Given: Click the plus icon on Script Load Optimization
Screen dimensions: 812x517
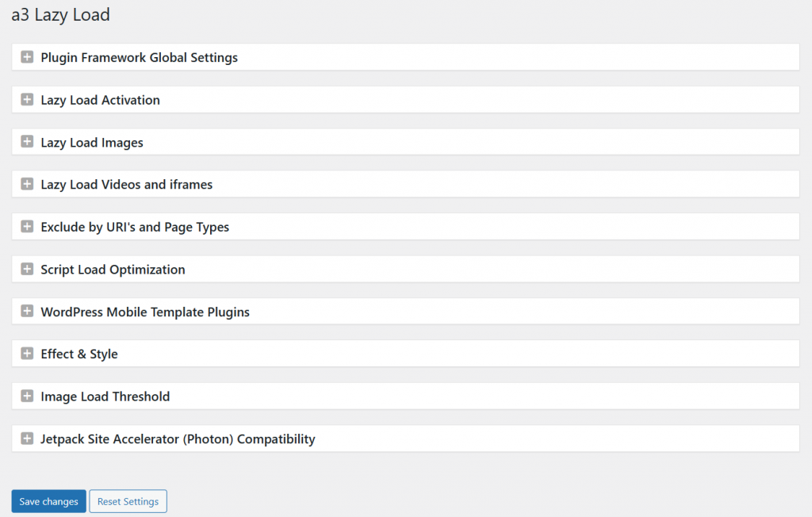Looking at the screenshot, I should coord(28,269).
